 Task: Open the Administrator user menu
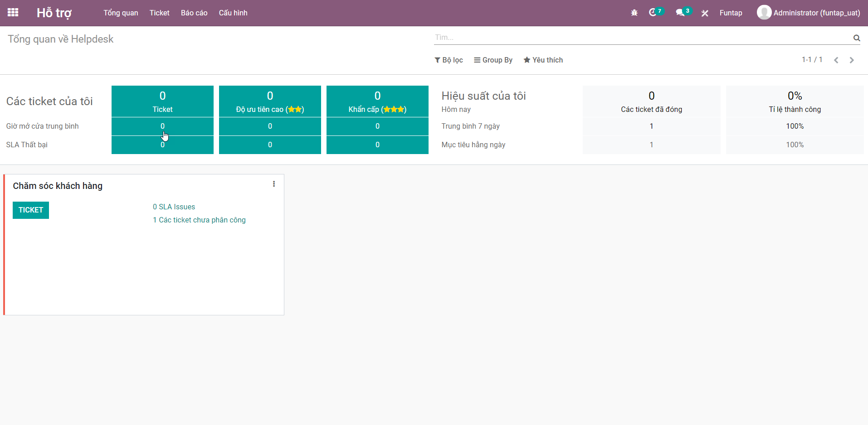coord(808,13)
